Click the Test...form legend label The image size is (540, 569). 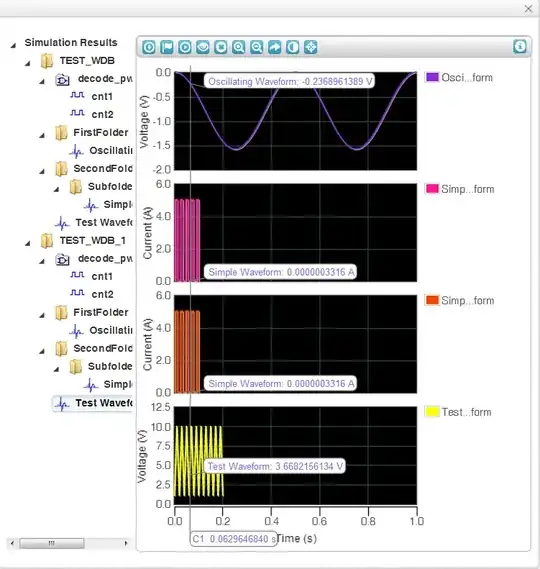click(x=466, y=412)
